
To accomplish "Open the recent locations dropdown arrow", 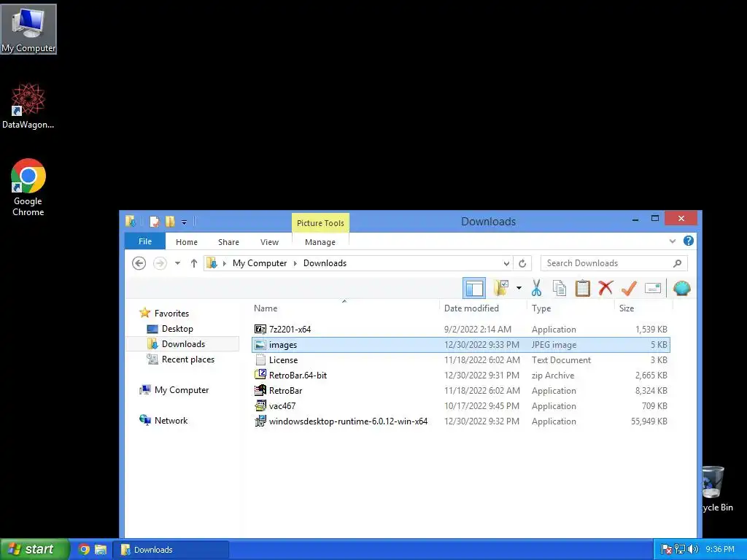I will pos(177,262).
